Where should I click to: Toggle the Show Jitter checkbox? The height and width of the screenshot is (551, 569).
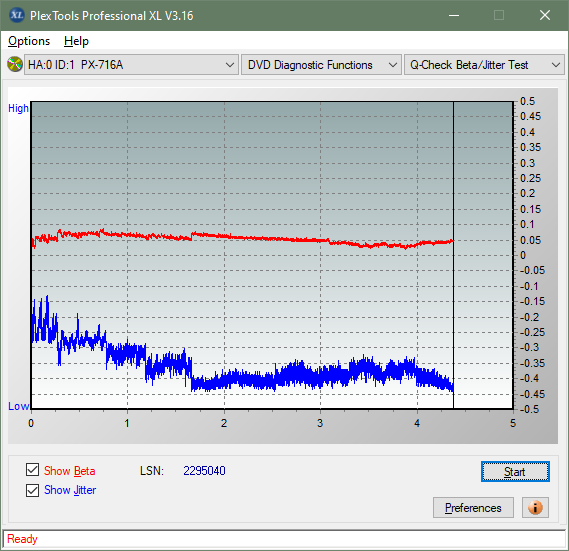(32, 490)
